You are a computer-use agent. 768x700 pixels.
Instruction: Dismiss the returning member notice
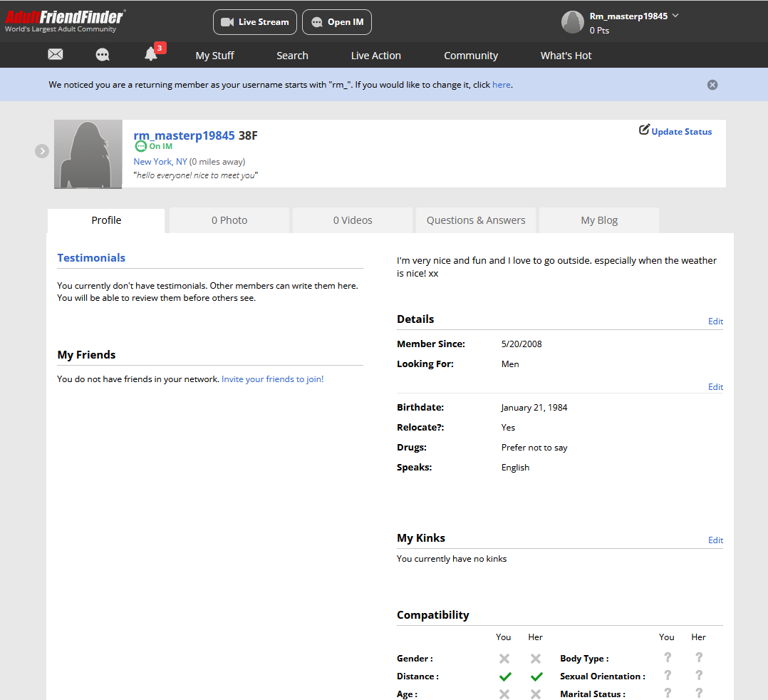712,85
